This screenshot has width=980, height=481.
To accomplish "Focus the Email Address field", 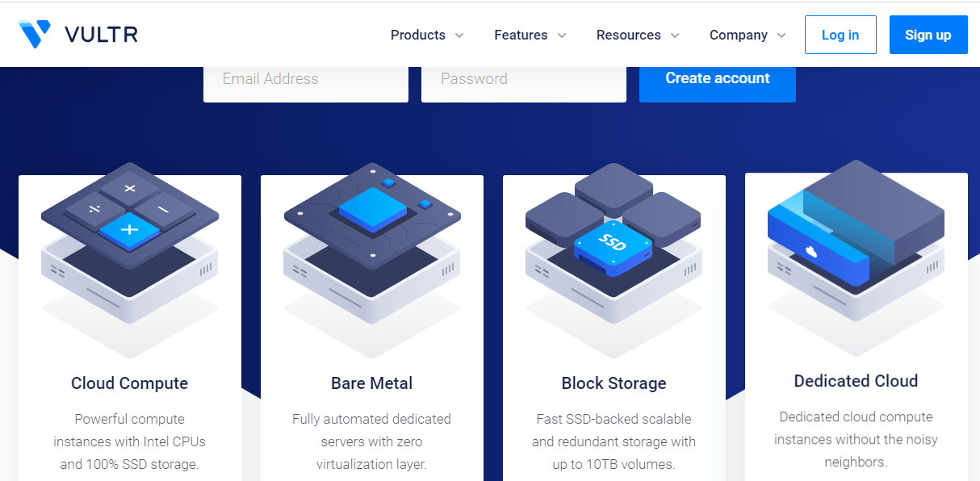I will pos(306,83).
